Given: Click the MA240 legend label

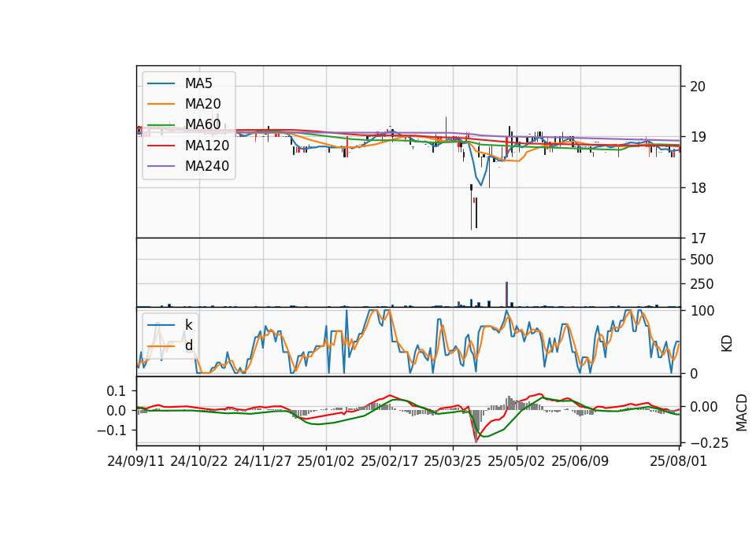Looking at the screenshot, I should (207, 166).
